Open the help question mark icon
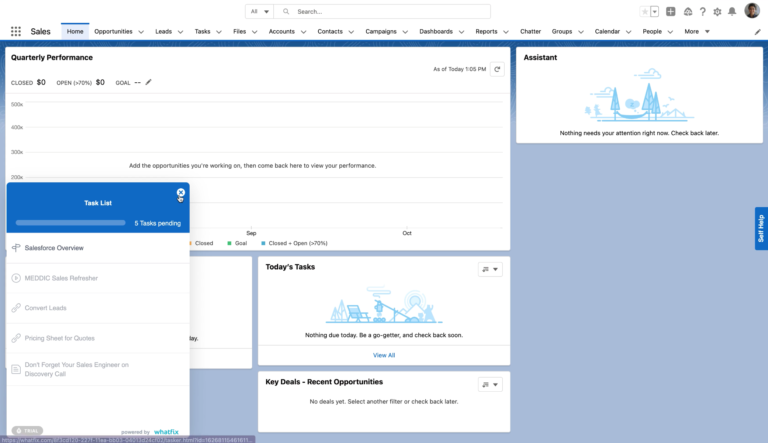The height and width of the screenshot is (443, 768). [702, 11]
